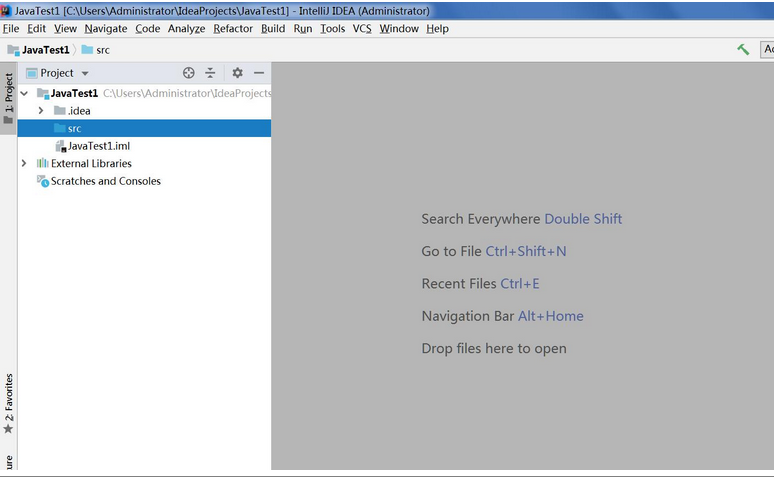Open the VCS menu
Image resolution: width=774 pixels, height=477 pixels.
click(362, 29)
